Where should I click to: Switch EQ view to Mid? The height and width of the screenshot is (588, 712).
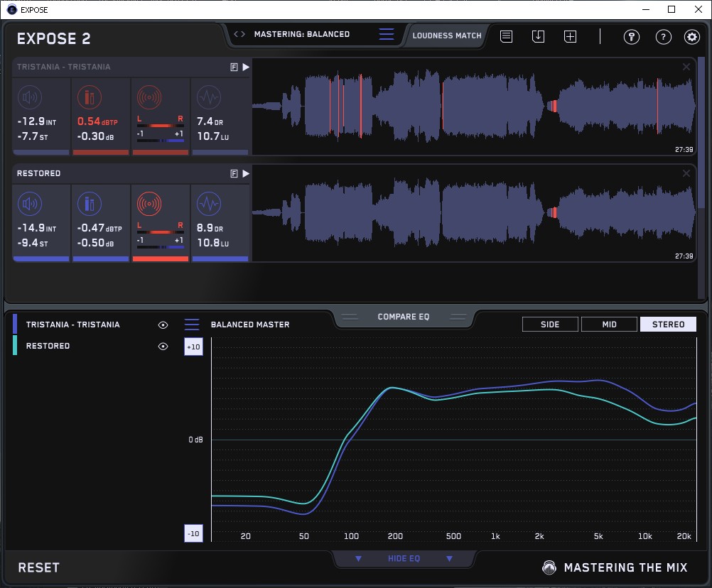coord(609,325)
